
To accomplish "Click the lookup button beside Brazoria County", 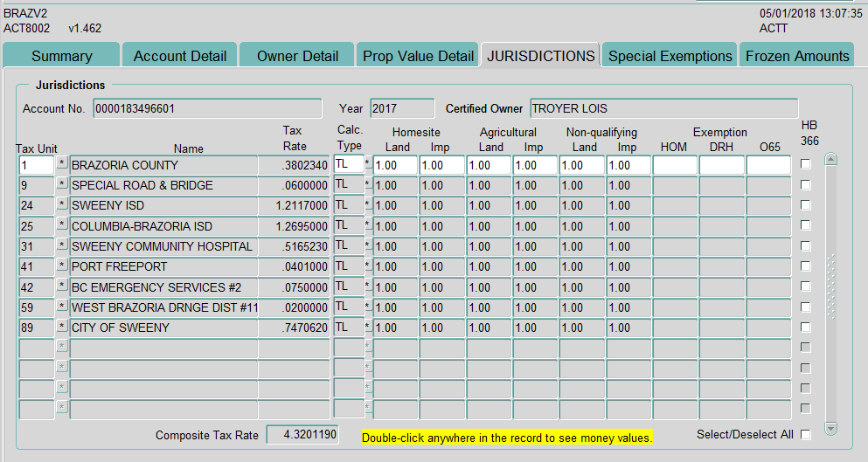I will pyautogui.click(x=62, y=164).
